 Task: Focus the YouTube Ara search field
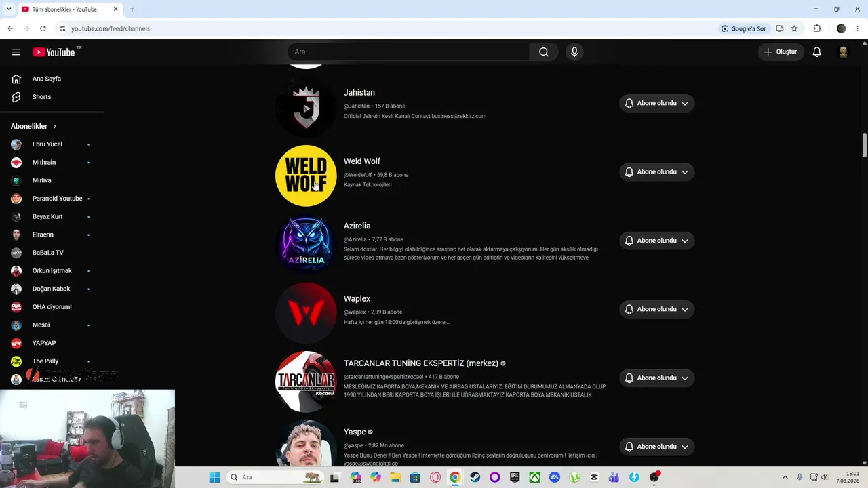point(408,52)
